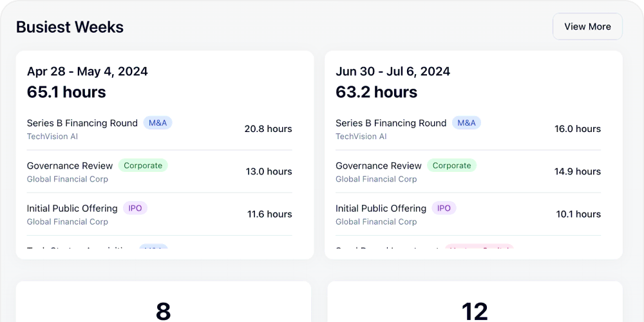Select Initial Public Offering in Apr 28 card
This screenshot has width=644, height=322.
click(x=72, y=208)
